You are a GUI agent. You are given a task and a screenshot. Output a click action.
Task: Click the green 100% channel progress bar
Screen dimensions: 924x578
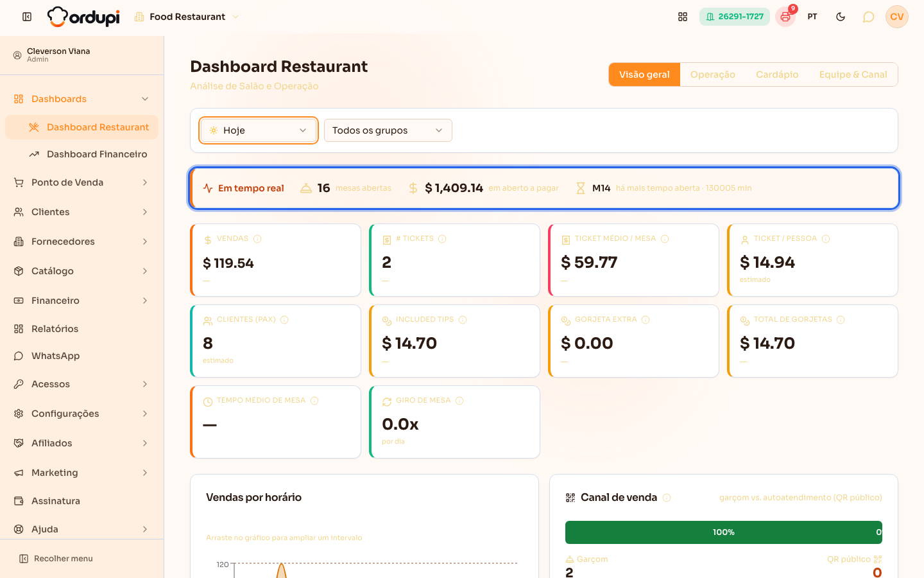(x=724, y=532)
